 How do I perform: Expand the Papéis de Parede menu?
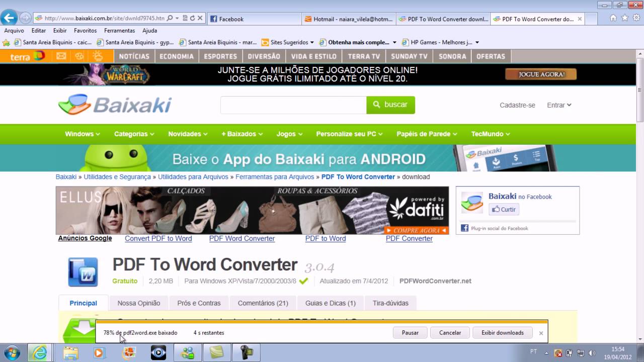pos(427,134)
